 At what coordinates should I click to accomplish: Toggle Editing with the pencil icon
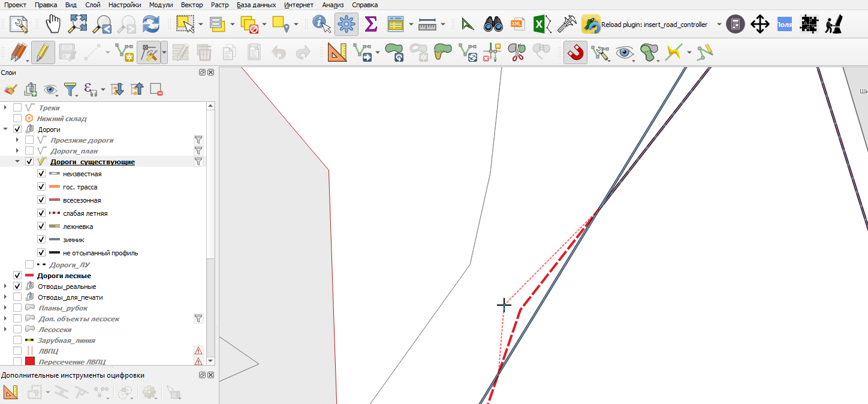pos(43,53)
